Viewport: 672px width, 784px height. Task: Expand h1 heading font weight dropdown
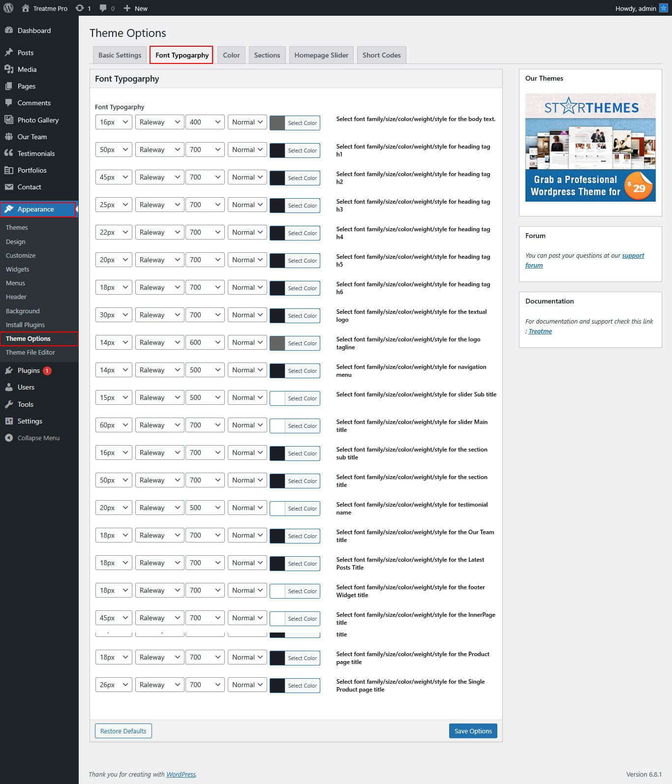coord(205,150)
